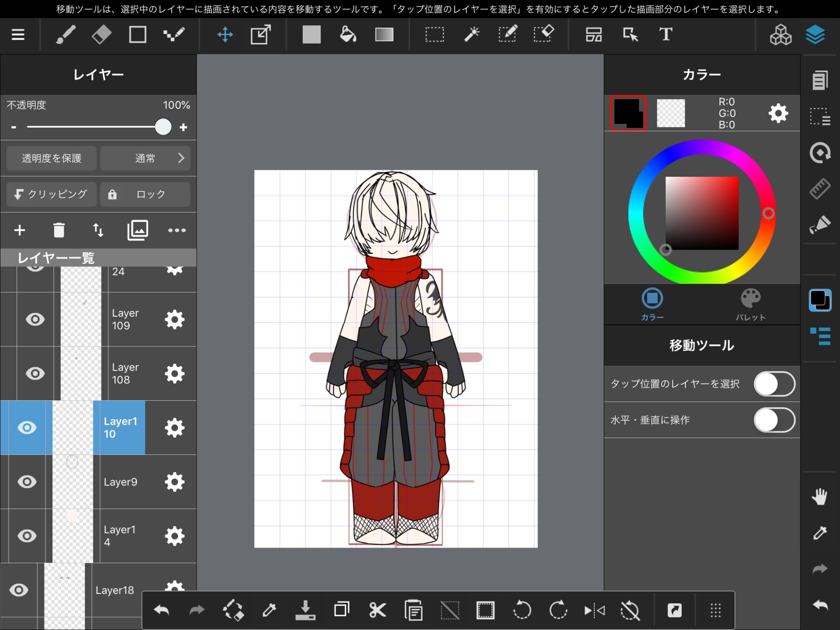This screenshot has width=840, height=630.
Task: Click the flip horizontal icon
Action: tap(594, 610)
